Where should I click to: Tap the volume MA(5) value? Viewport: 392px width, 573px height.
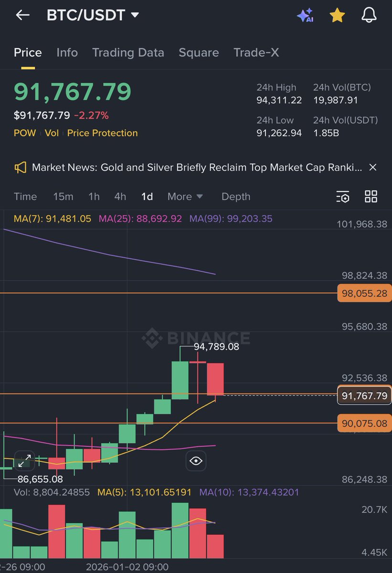[145, 492]
